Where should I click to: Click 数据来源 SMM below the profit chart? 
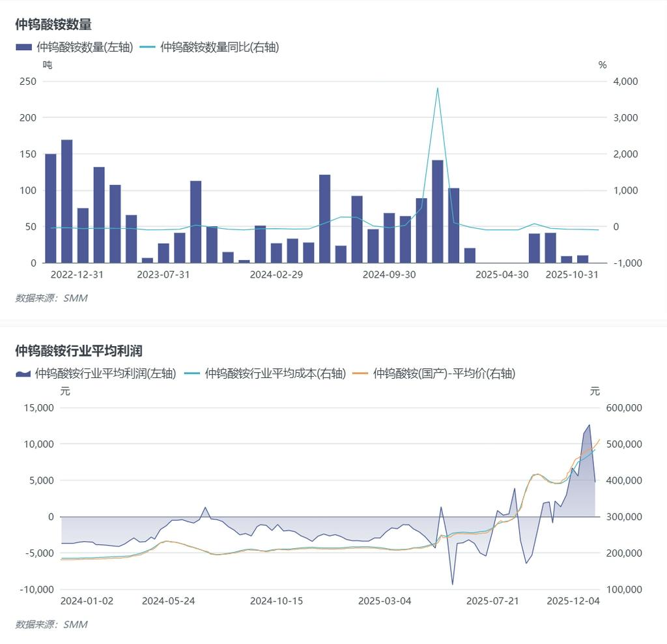[x=51, y=624]
